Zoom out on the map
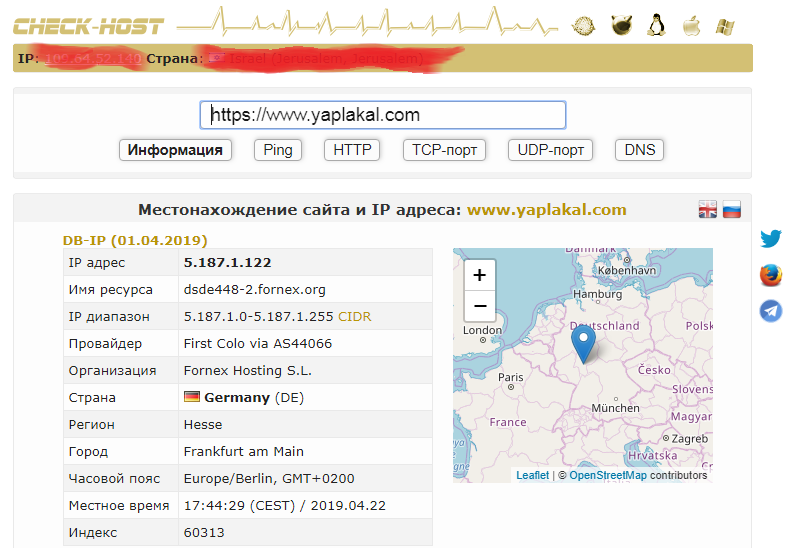This screenshot has width=803, height=548. tap(480, 306)
